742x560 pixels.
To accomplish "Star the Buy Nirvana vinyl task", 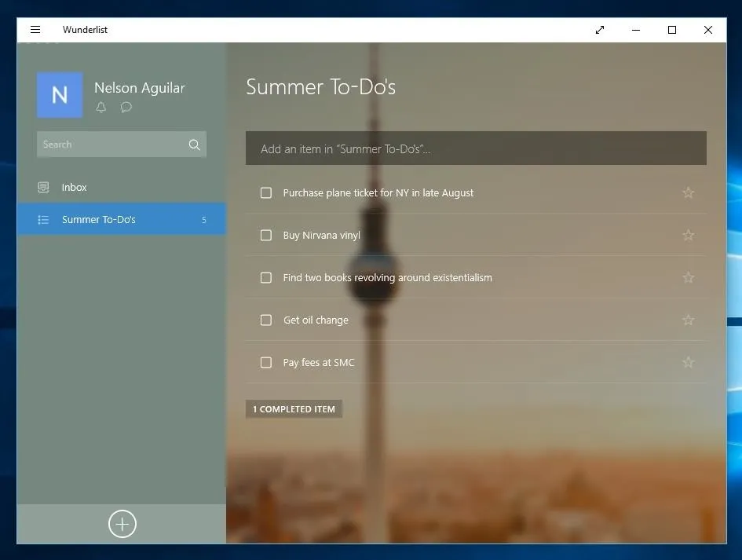I will [688, 236].
